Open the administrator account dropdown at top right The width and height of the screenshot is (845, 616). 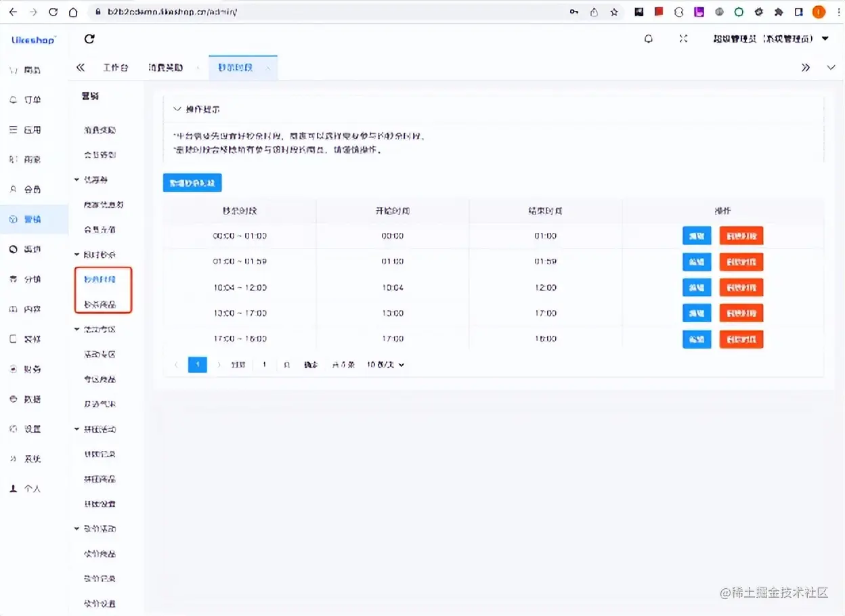tap(771, 39)
